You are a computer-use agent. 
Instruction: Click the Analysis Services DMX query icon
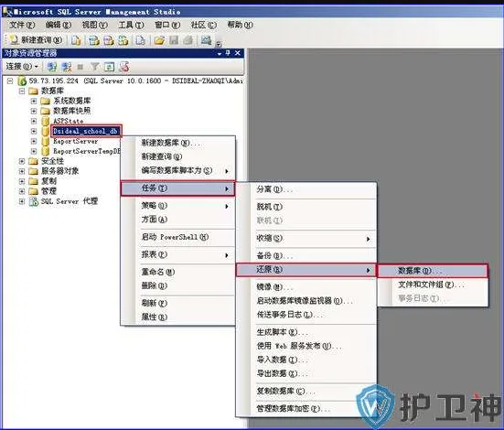coord(108,40)
